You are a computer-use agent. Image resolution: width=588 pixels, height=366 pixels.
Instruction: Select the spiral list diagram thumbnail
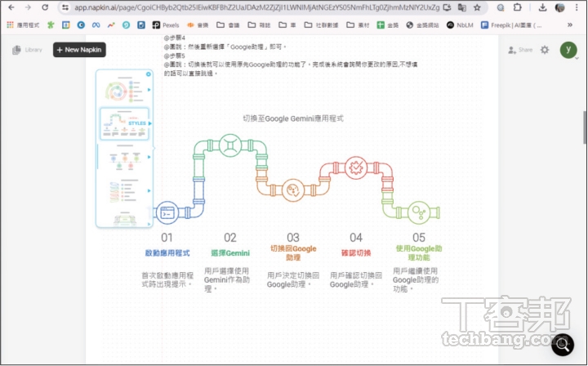pyautogui.click(x=124, y=191)
